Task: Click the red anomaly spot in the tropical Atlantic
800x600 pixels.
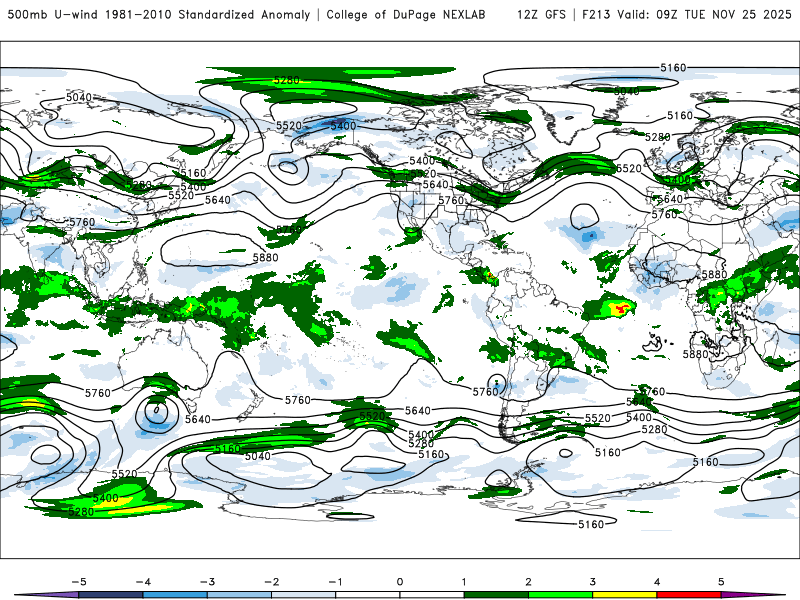Action: click(622, 308)
